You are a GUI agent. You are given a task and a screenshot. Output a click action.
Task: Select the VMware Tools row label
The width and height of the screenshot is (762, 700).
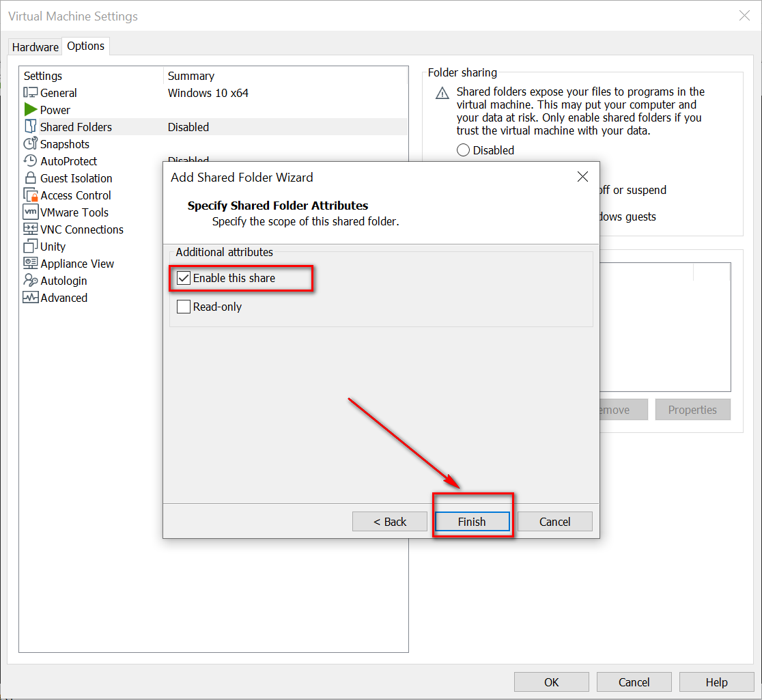click(x=74, y=212)
